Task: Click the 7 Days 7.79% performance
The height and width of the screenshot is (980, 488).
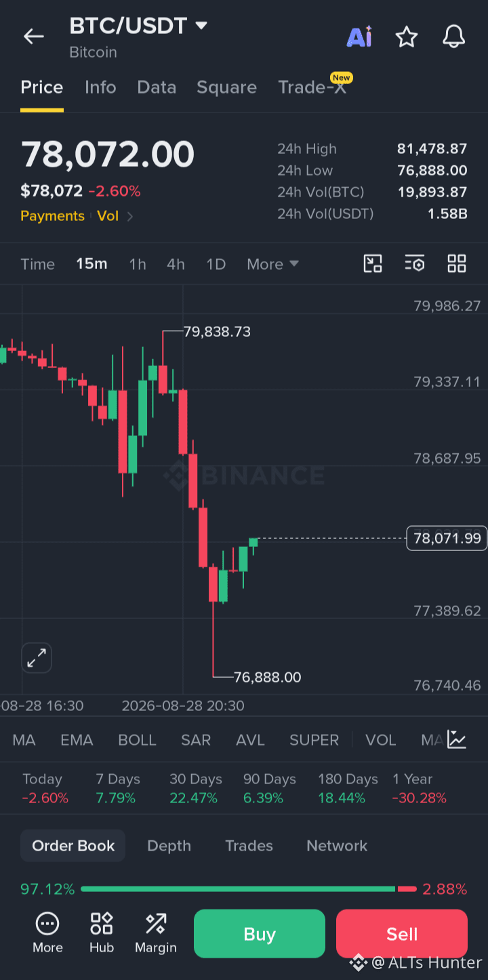Action: [117, 788]
